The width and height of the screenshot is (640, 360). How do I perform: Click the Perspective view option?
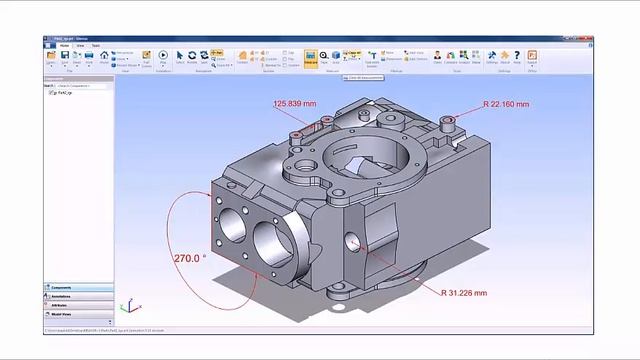122,53
